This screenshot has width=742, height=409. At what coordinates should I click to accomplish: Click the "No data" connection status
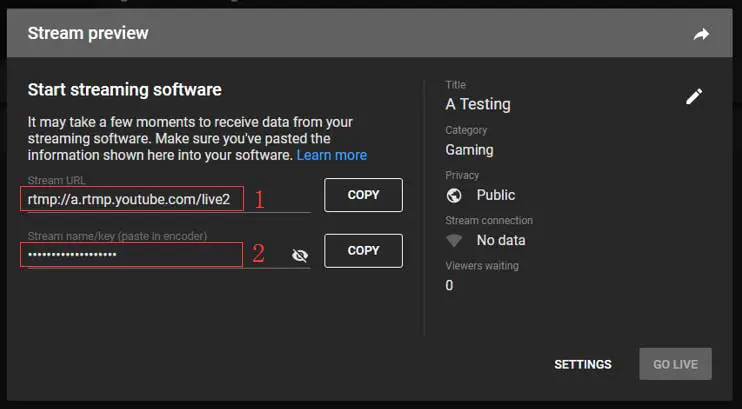[501, 240]
